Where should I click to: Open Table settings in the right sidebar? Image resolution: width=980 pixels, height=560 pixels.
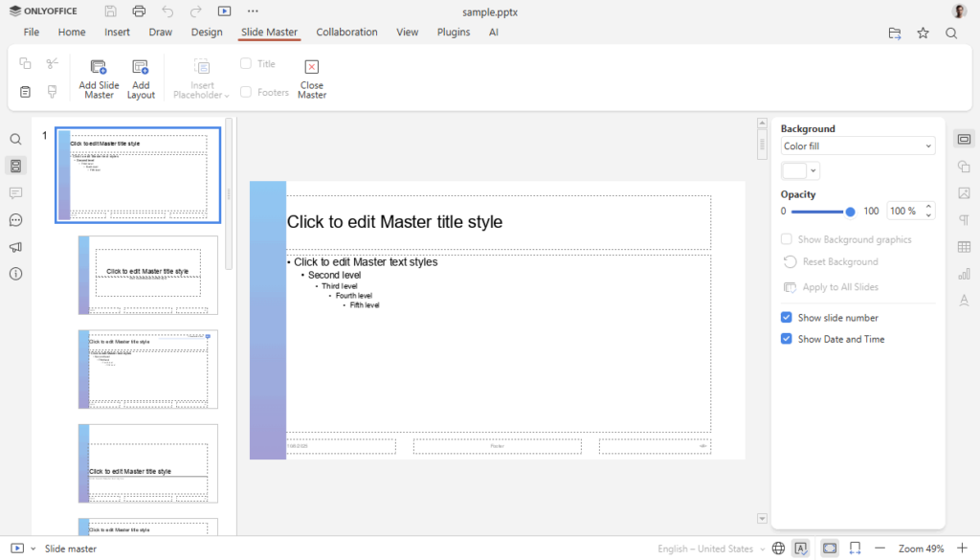coord(964,246)
